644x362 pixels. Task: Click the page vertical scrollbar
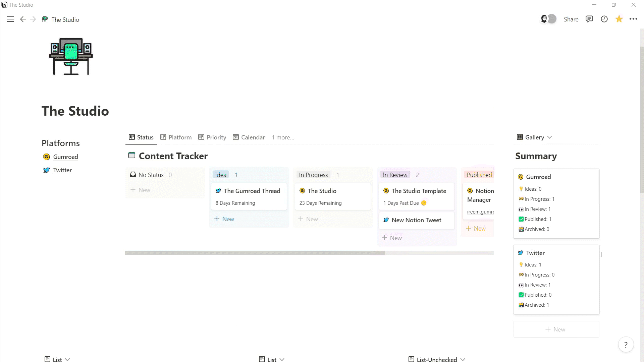click(x=642, y=119)
